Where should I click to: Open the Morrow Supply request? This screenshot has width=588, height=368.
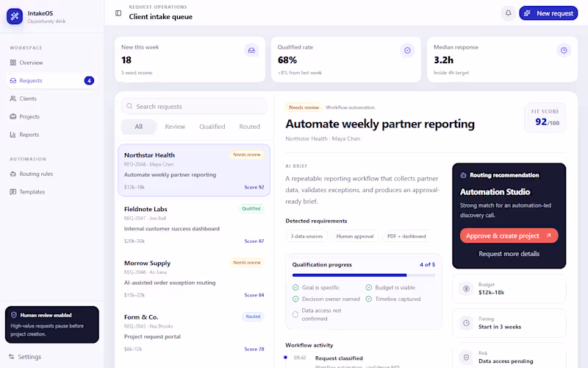pyautogui.click(x=194, y=279)
